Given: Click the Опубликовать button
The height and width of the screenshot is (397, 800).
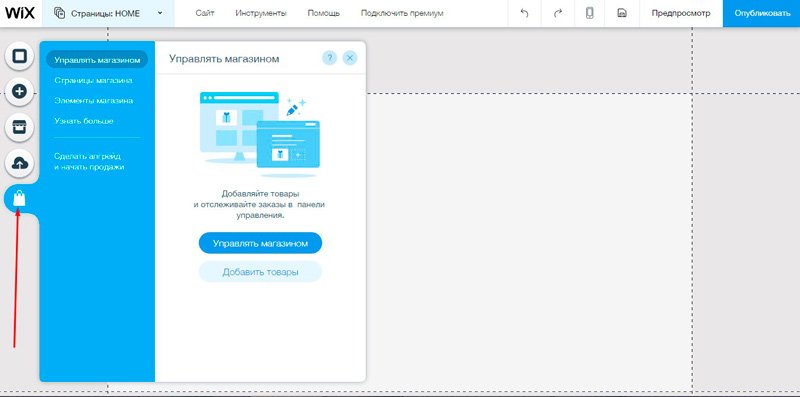Looking at the screenshot, I should [x=762, y=13].
